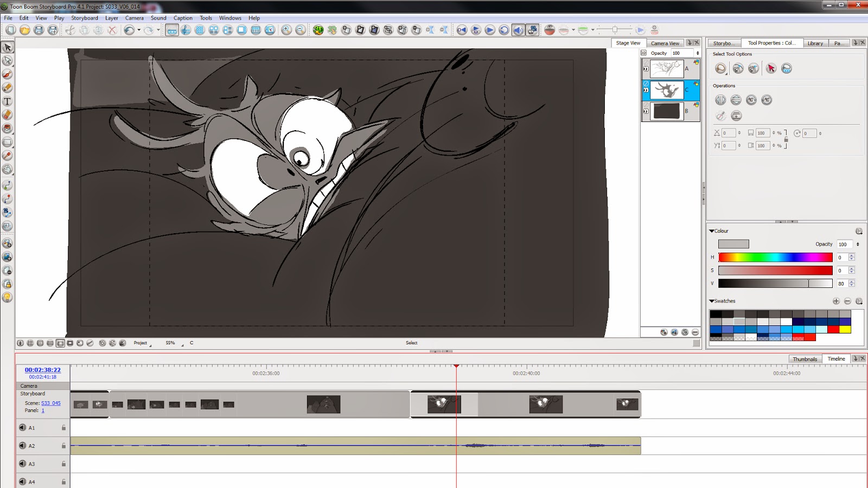The width and height of the screenshot is (868, 488).
Task: Mute audio track A1
Action: coord(22,427)
